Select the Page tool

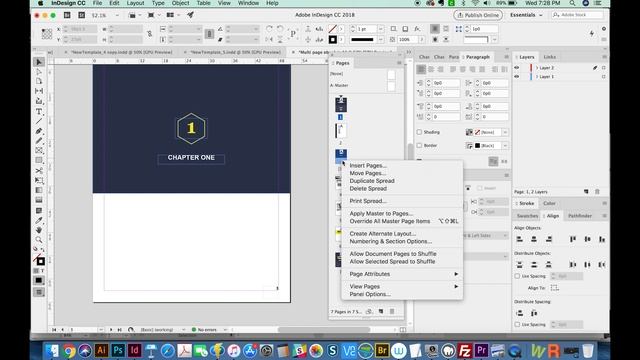pyautogui.click(x=39, y=81)
